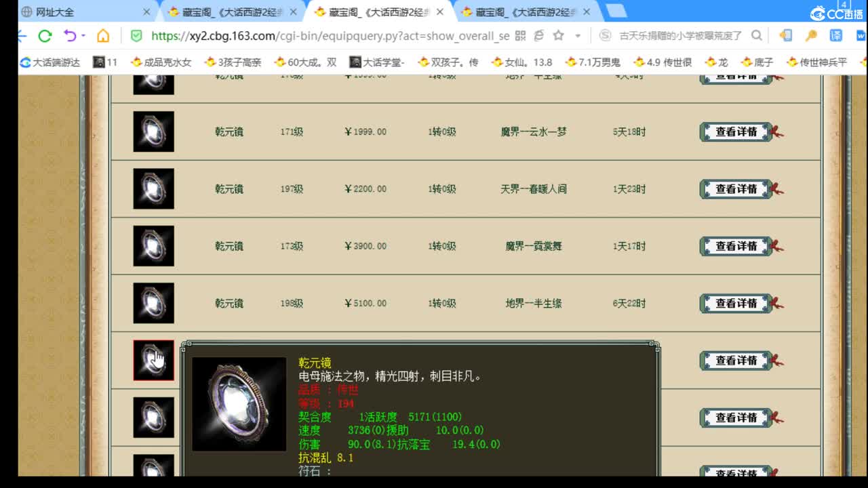Open the phone sync toolbar icon
The height and width of the screenshot is (488, 868).
pyautogui.click(x=786, y=35)
